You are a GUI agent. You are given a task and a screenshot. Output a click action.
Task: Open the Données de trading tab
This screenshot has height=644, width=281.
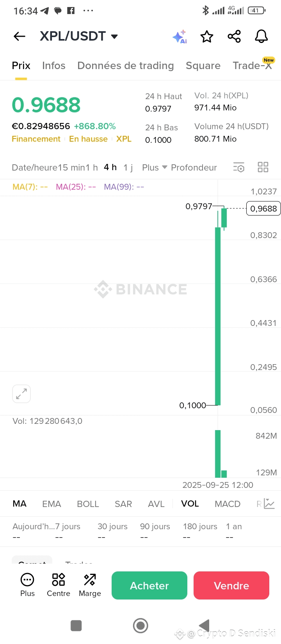point(126,66)
